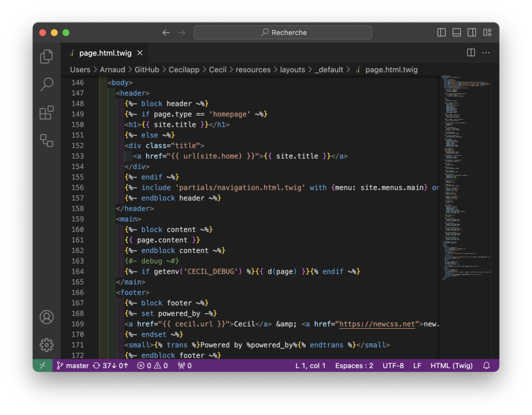Click the master branch button
Screen dimensions: 532x415
[x=73, y=366]
